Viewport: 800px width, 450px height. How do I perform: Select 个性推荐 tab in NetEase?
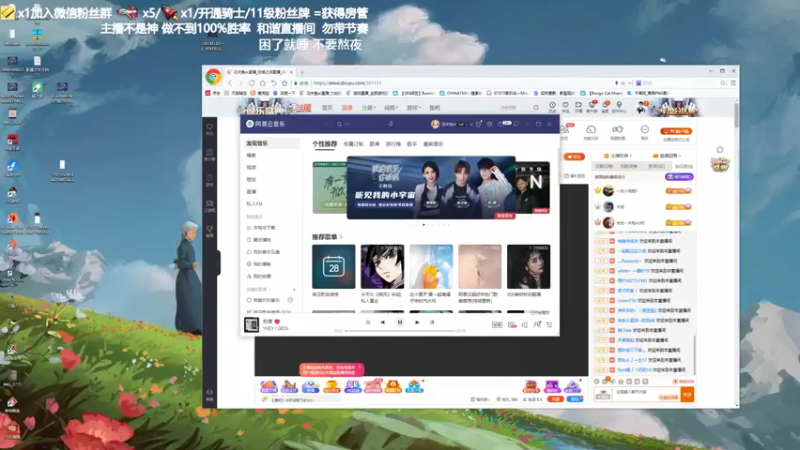point(324,144)
